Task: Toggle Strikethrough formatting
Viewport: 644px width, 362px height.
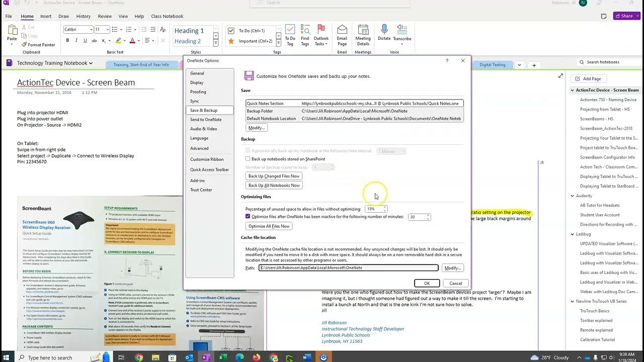Action: click(94, 40)
